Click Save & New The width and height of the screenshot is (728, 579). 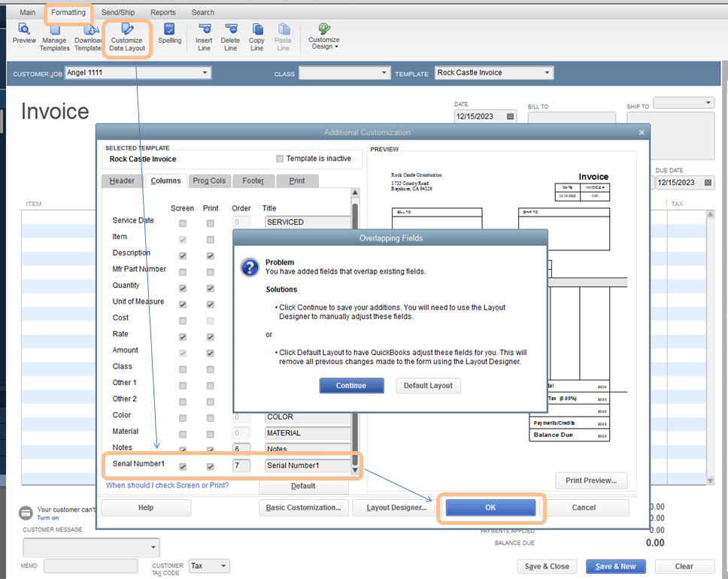point(616,566)
